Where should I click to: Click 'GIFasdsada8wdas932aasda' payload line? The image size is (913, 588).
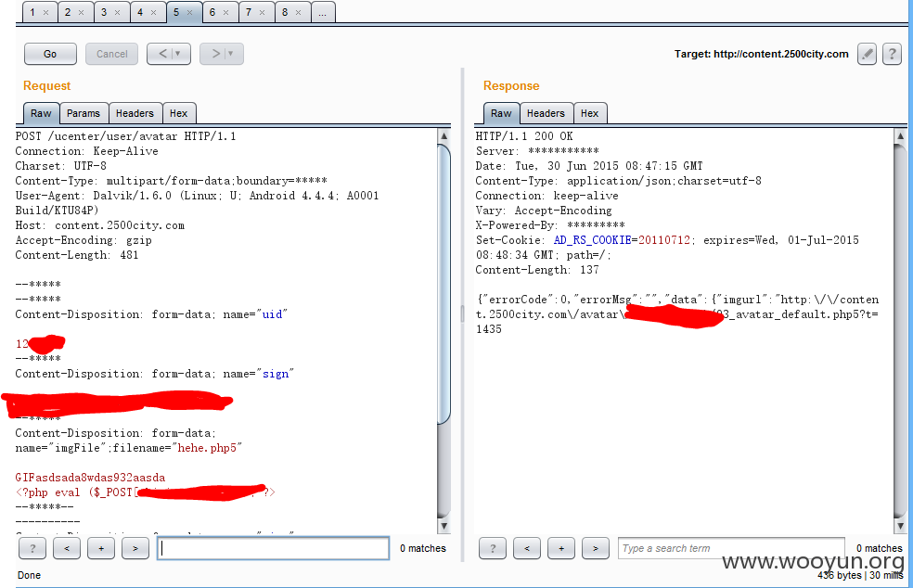90,478
